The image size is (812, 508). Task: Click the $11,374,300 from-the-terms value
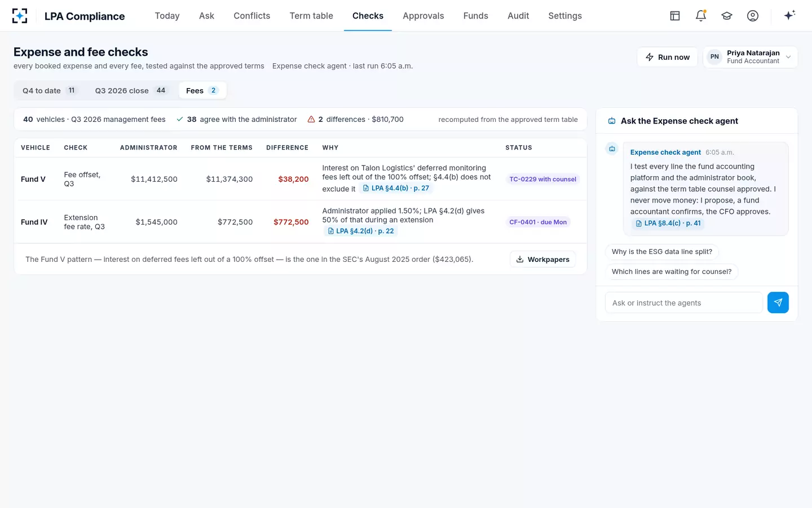[230, 179]
